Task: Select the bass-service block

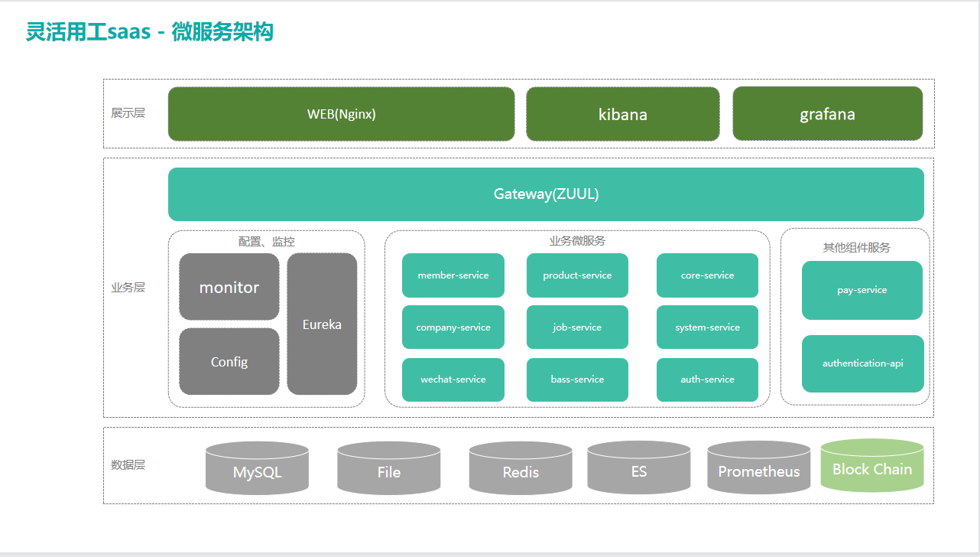Action: coord(577,379)
